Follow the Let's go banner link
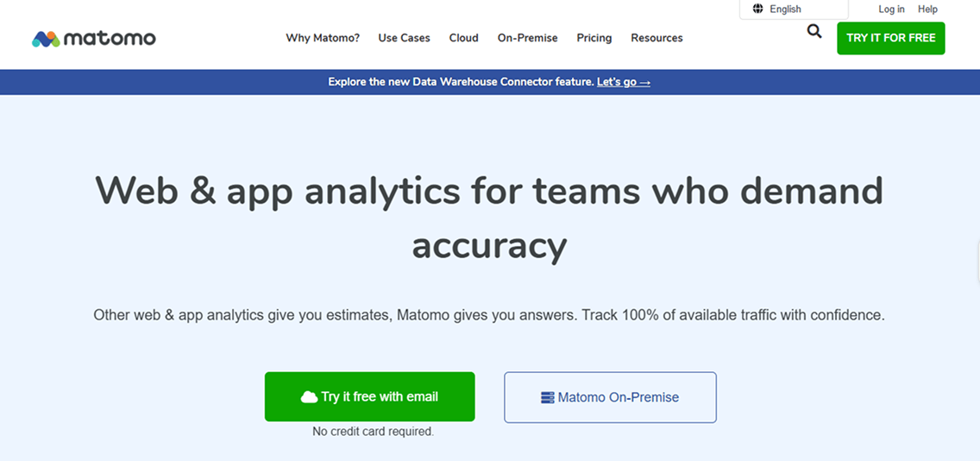The image size is (980, 461). (623, 82)
